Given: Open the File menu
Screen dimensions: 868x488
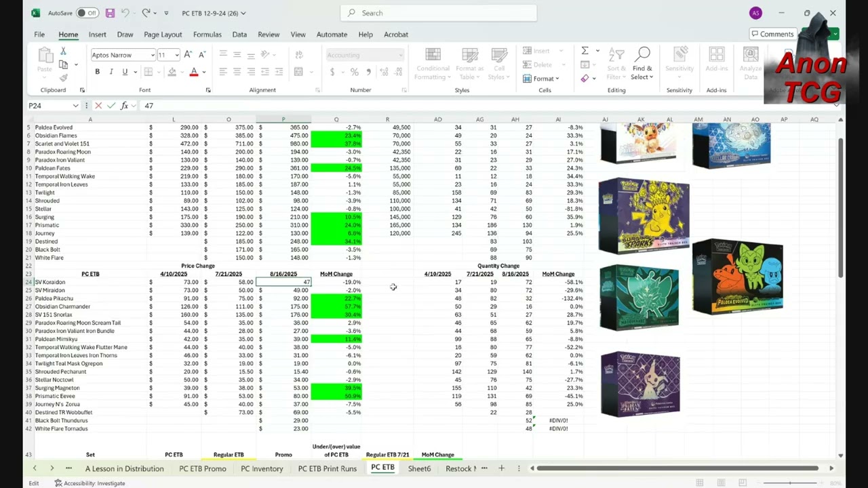Looking at the screenshot, I should [39, 34].
